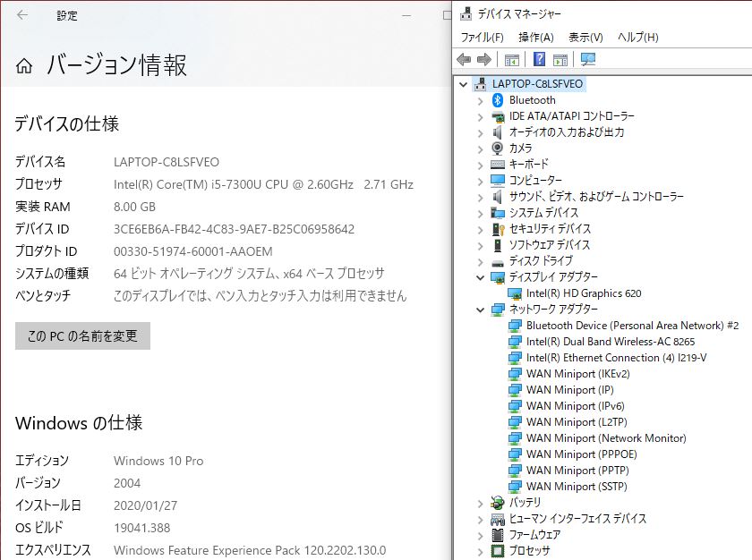The width and height of the screenshot is (752, 560).
Task: Click the home icon beside バージョン情報
Action: tap(25, 66)
